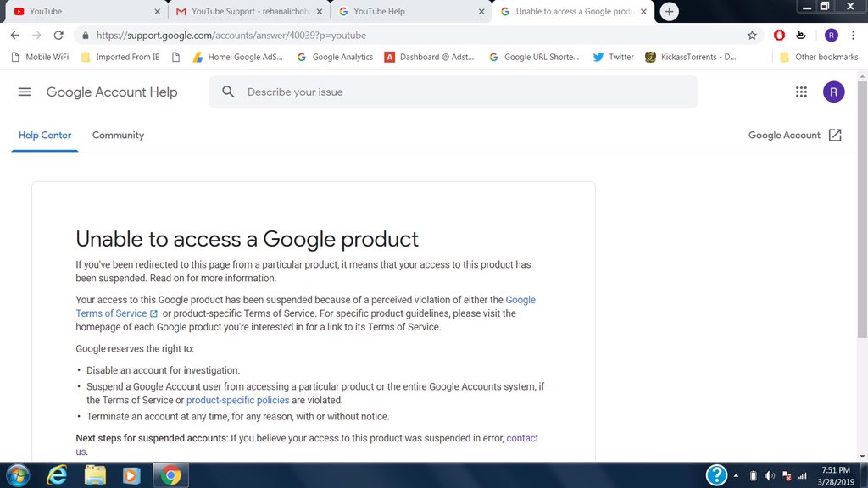This screenshot has width=868, height=488.
Task: Close the YouTube Help tab
Action: tap(481, 12)
